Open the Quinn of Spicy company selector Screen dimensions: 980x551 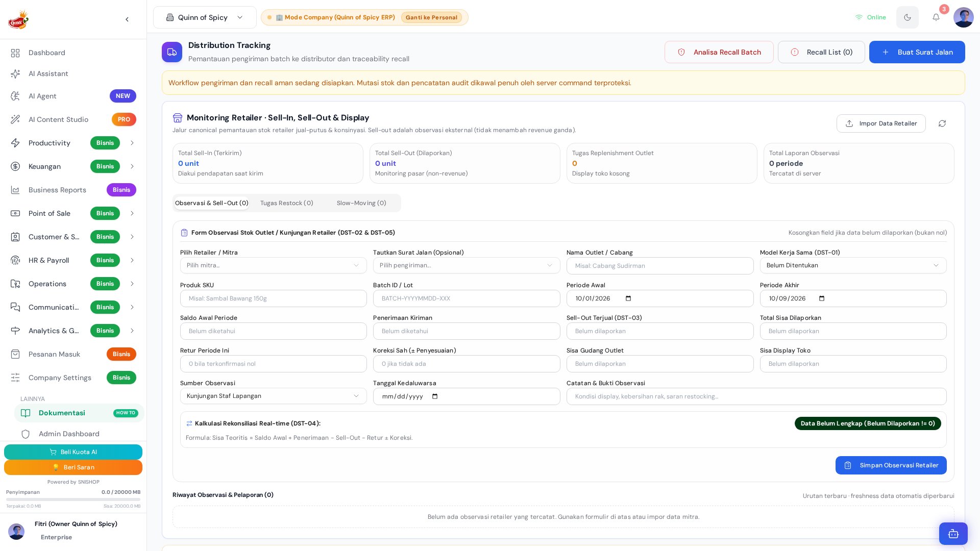point(205,17)
